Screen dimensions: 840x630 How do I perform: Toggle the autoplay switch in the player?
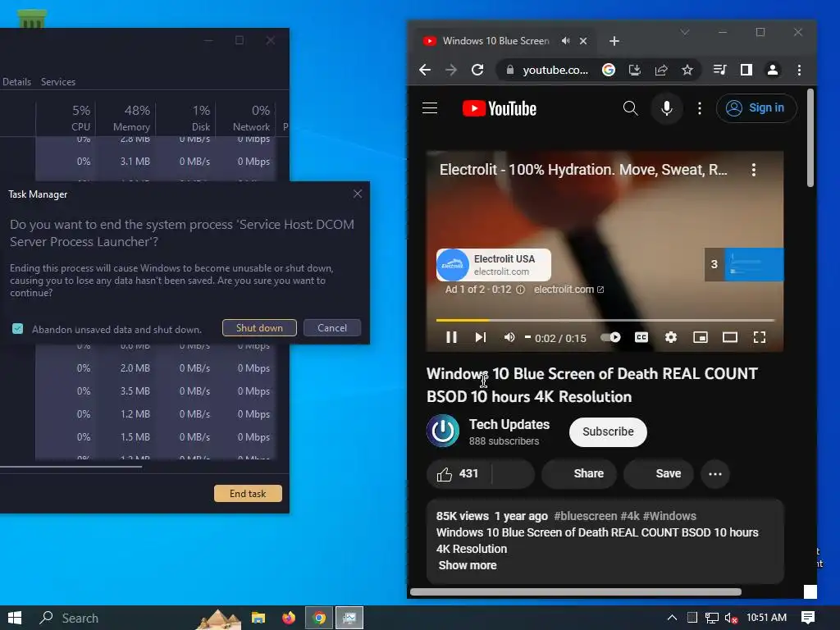click(x=610, y=337)
